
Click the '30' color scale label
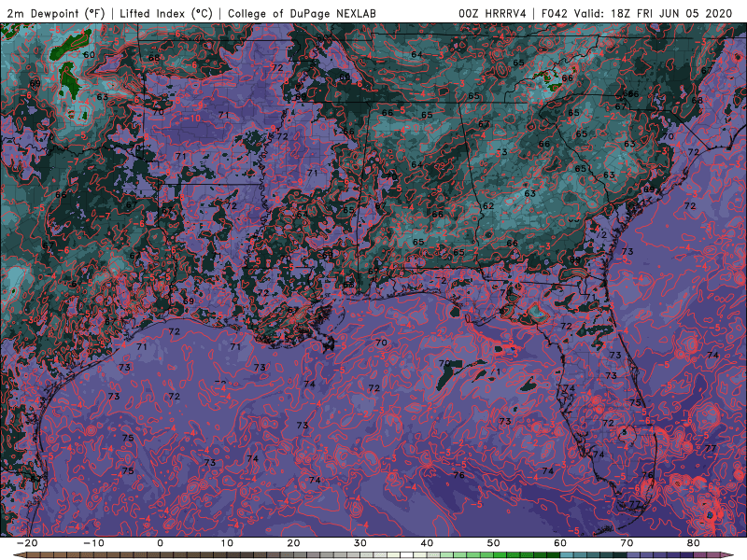point(360,543)
